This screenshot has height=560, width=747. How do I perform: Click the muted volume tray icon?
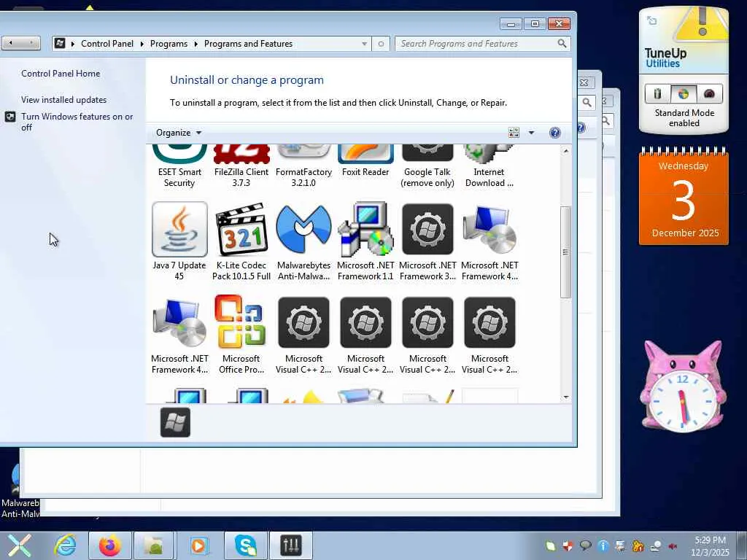pos(673,545)
